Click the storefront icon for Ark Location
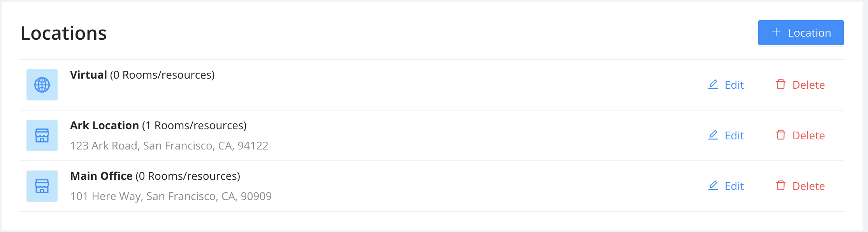 pyautogui.click(x=42, y=135)
